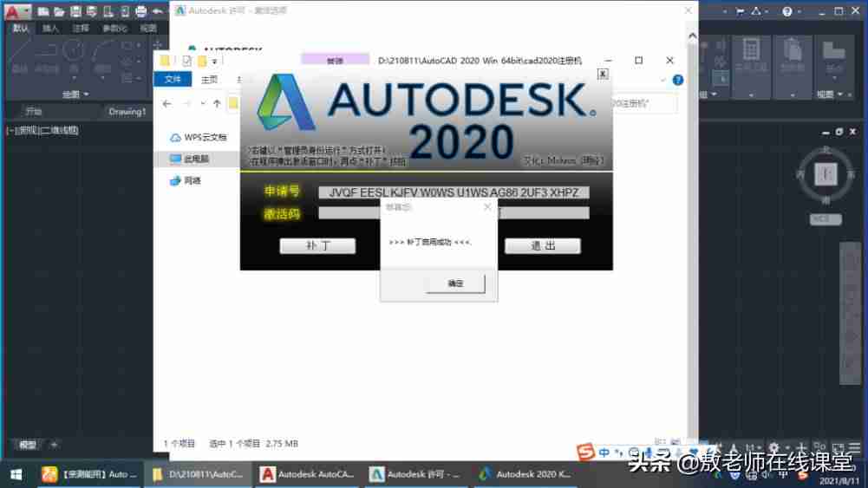Screen dimensions: 868x488
Task: Open the 插入 ribbon tab in AutoCAD
Action: point(50,29)
